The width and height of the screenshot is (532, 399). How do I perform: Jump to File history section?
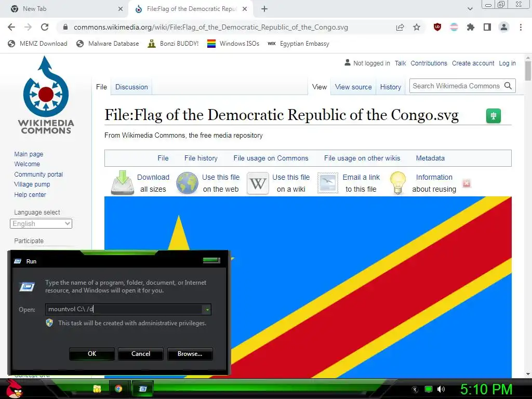click(x=201, y=158)
